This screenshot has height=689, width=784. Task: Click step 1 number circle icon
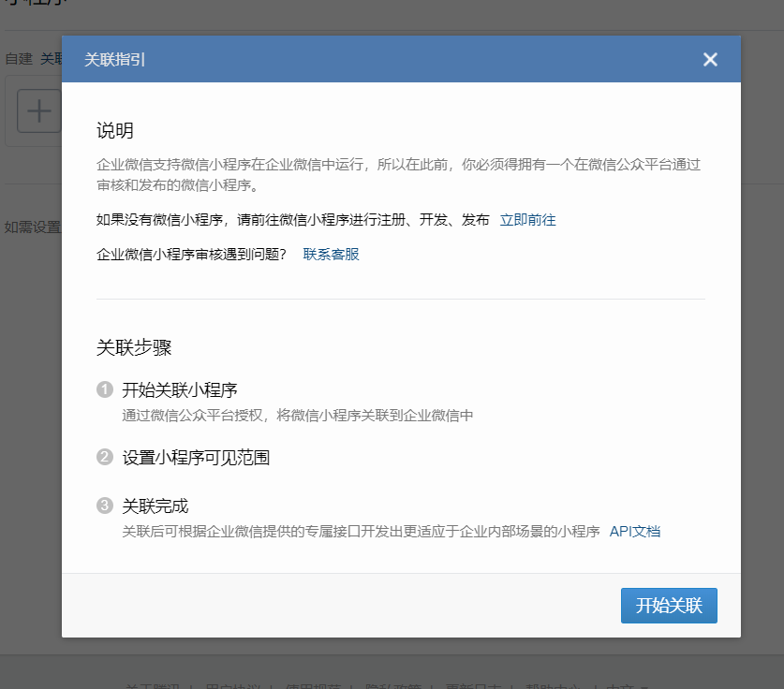[x=105, y=389]
